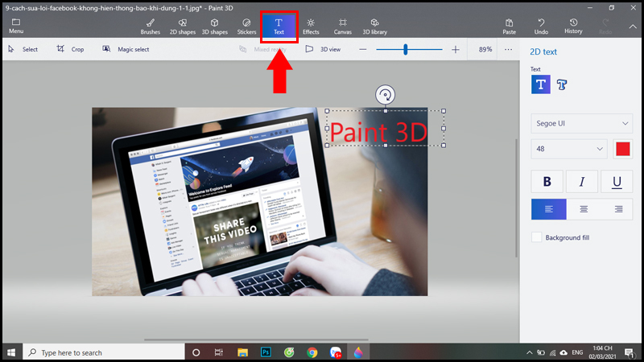This screenshot has height=362, width=644.
Task: Toggle Italic text formatting
Action: [581, 182]
